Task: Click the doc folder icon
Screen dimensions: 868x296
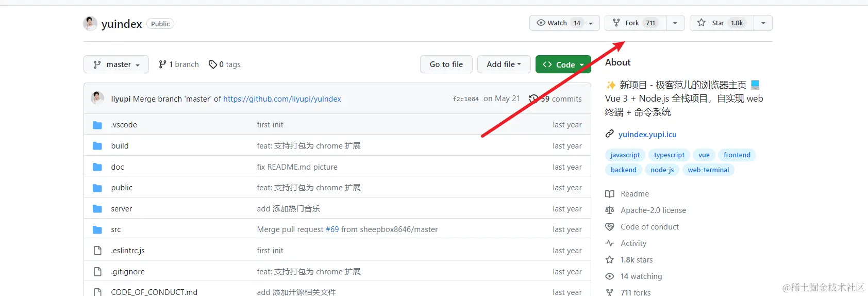Action: point(97,167)
